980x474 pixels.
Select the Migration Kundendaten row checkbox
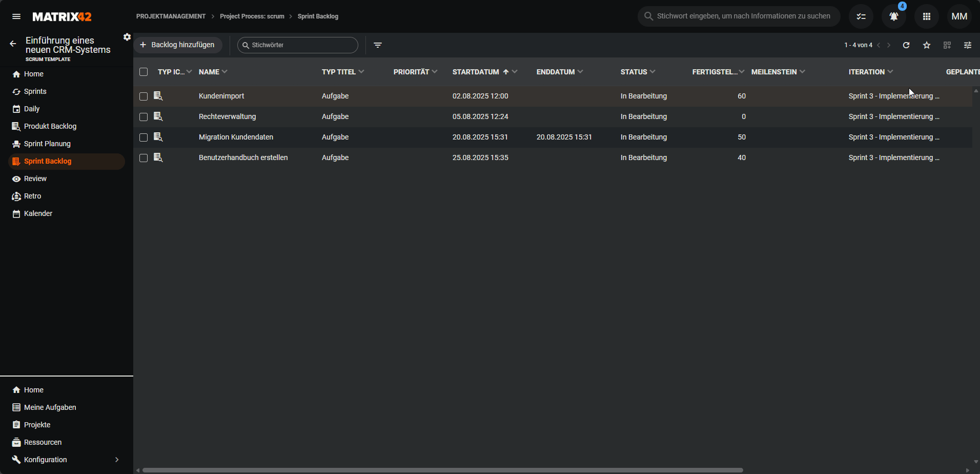[x=144, y=137]
